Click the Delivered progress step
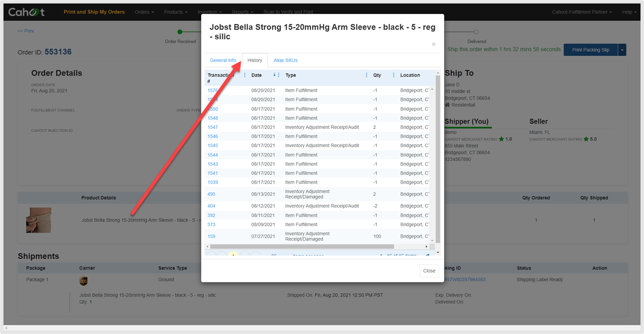The height and width of the screenshot is (334, 644). click(x=476, y=32)
